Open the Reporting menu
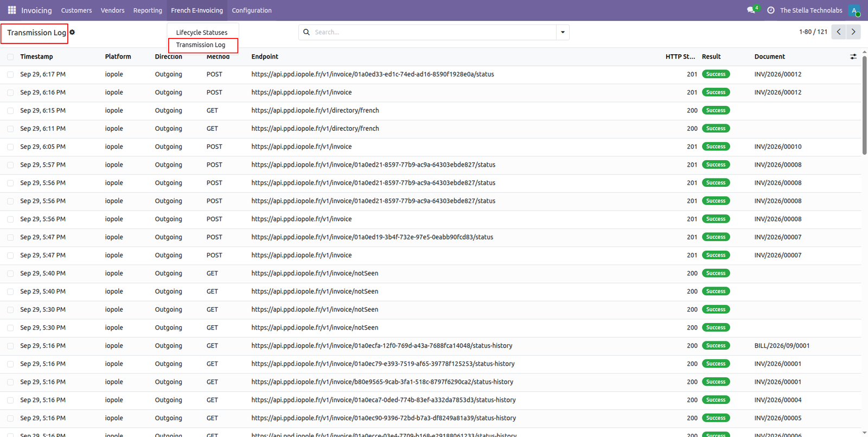This screenshot has width=868, height=437. coord(148,10)
